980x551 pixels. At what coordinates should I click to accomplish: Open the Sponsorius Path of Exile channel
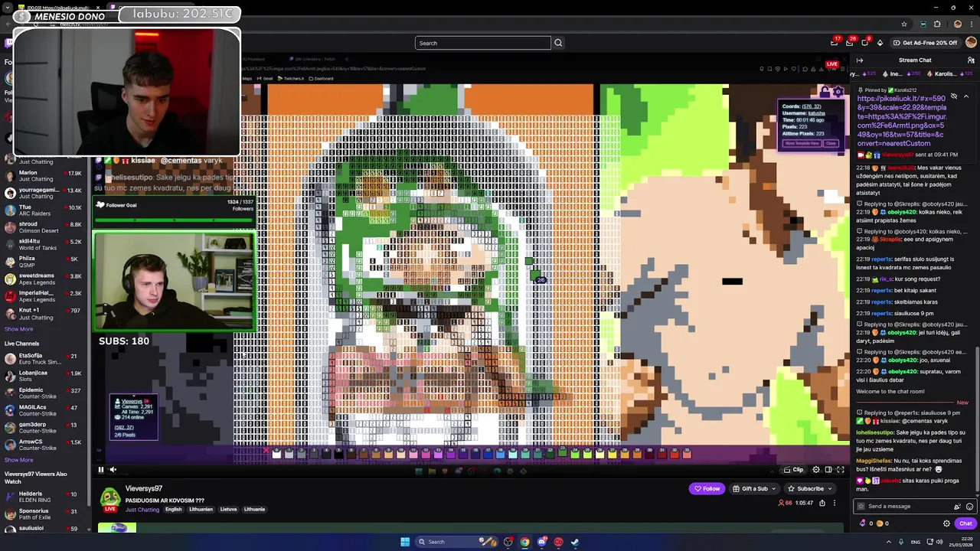[44, 514]
